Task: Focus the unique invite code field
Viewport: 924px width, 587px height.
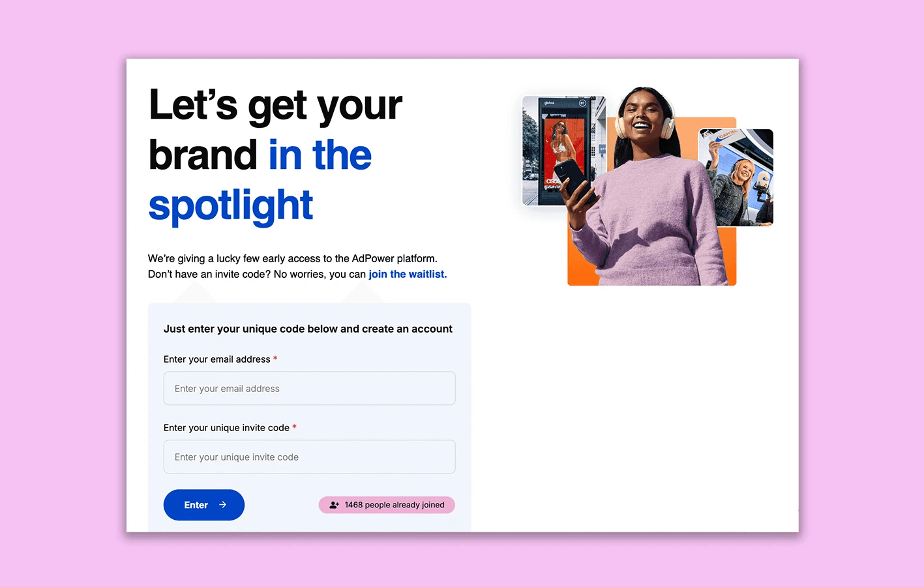Action: pyautogui.click(x=309, y=457)
